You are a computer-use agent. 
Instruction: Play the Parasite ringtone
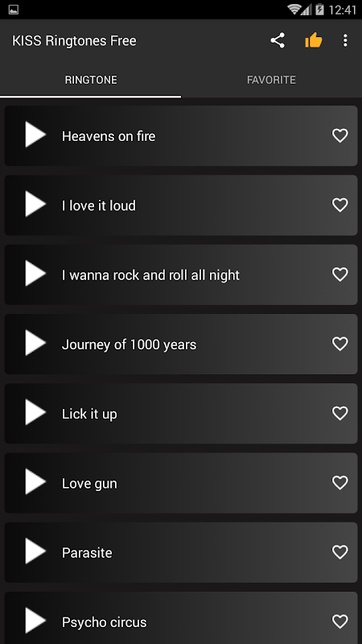coord(35,551)
